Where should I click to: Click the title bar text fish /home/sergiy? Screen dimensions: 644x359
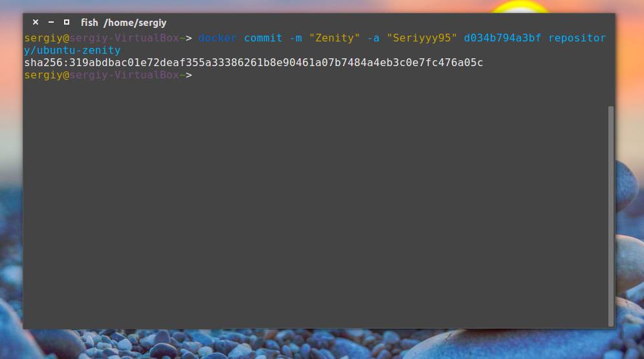124,23
